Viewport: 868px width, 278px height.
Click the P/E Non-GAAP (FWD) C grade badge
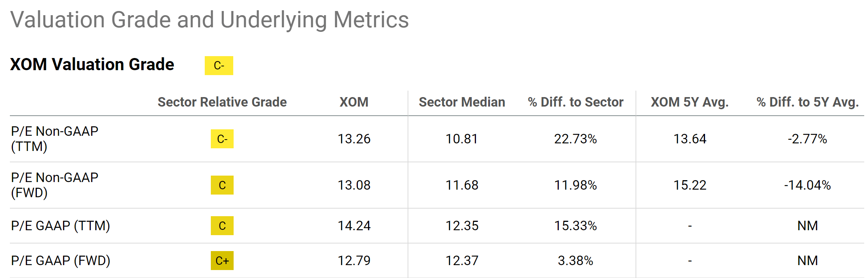pyautogui.click(x=222, y=185)
